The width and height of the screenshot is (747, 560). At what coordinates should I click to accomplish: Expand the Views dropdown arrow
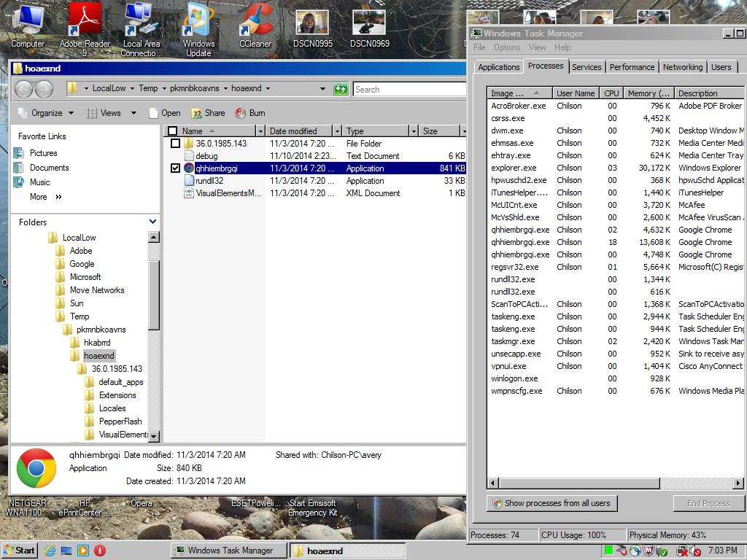(x=133, y=113)
